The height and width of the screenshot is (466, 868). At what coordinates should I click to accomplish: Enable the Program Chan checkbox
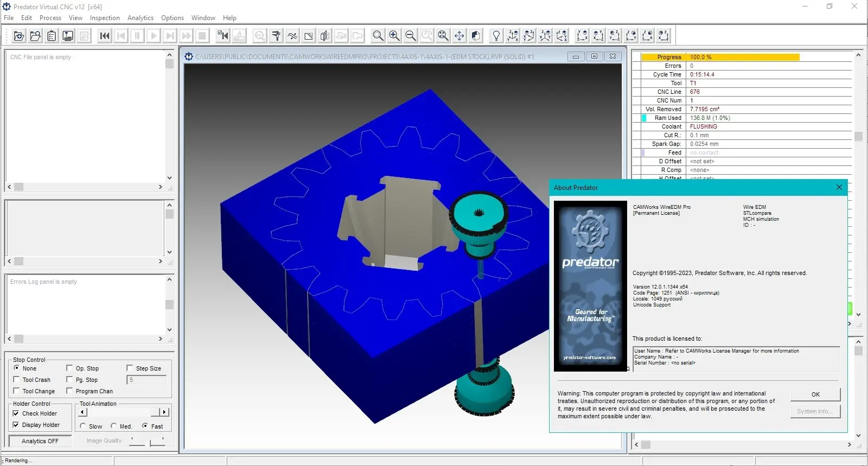69,391
